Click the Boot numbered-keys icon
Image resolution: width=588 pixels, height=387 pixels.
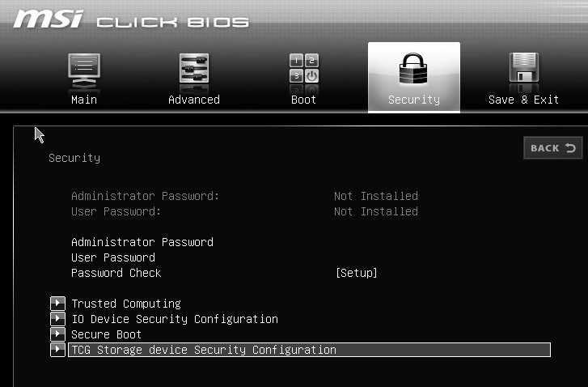pos(303,70)
